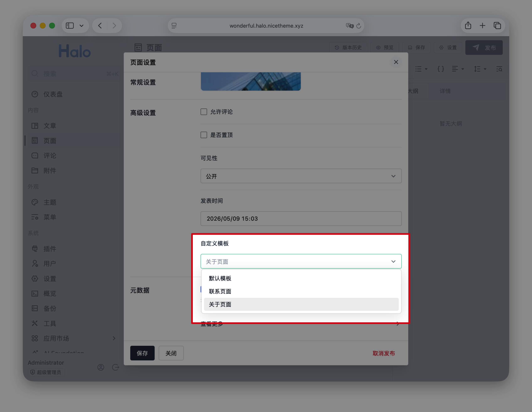Viewport: 532px width, 412px height.
Task: Open the Safari share icon
Action: (x=468, y=25)
